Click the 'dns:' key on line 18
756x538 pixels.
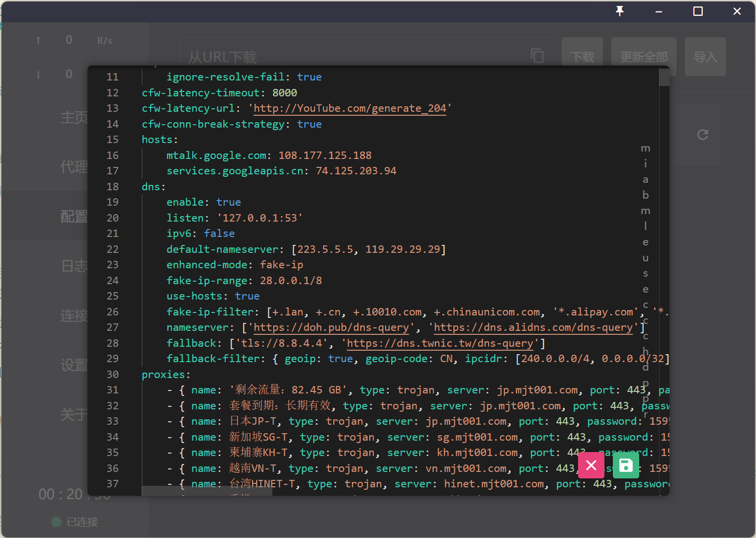point(154,187)
